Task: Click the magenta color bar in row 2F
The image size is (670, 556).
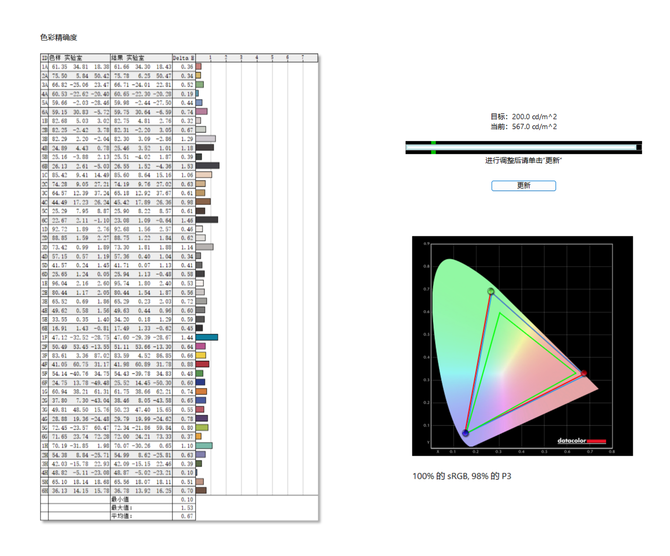Action: pos(201,346)
